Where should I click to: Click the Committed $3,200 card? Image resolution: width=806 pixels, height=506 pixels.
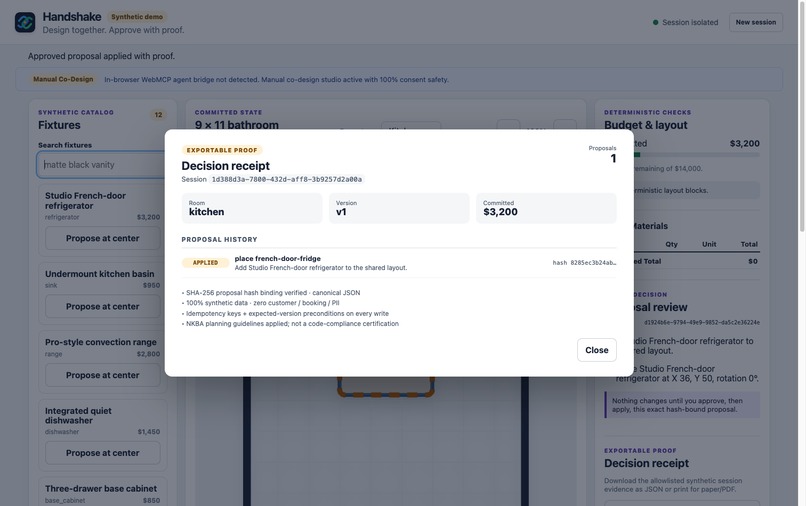pos(546,208)
